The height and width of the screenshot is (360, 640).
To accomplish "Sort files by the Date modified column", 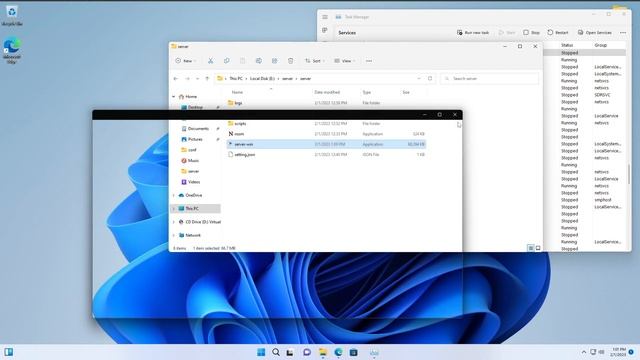I will [x=327, y=92].
